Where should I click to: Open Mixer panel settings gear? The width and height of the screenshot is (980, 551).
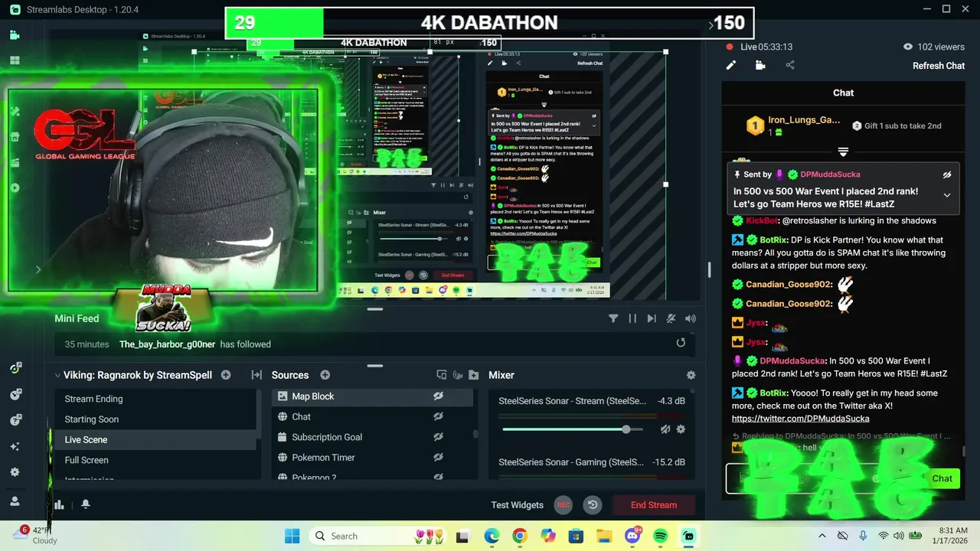pos(691,375)
